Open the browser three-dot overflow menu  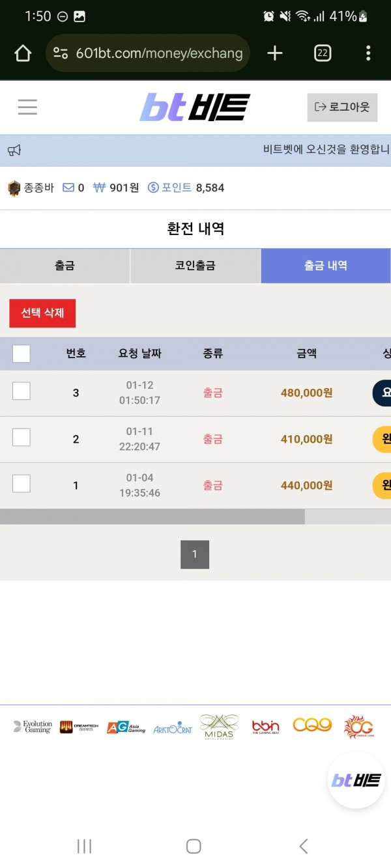pos(368,53)
